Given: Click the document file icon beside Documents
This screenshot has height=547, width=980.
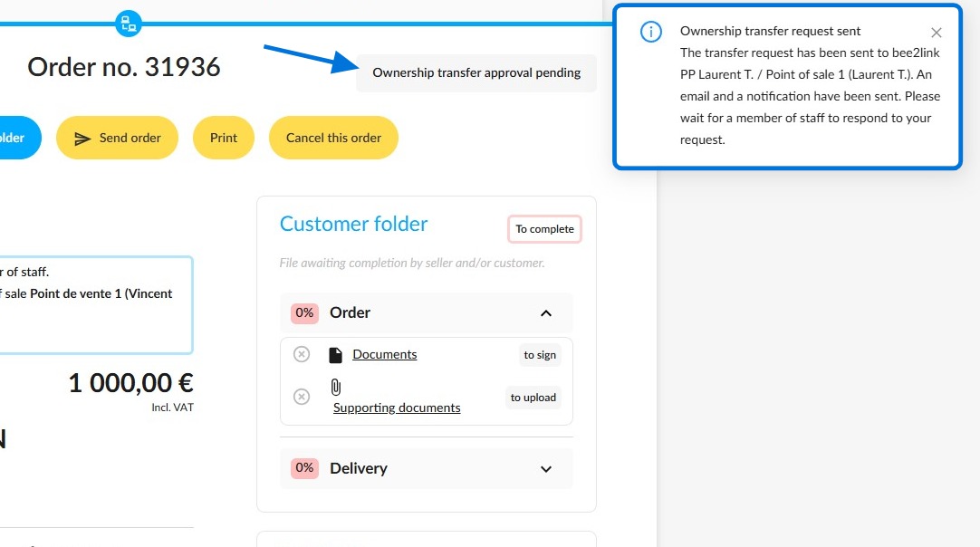Looking at the screenshot, I should tap(335, 355).
